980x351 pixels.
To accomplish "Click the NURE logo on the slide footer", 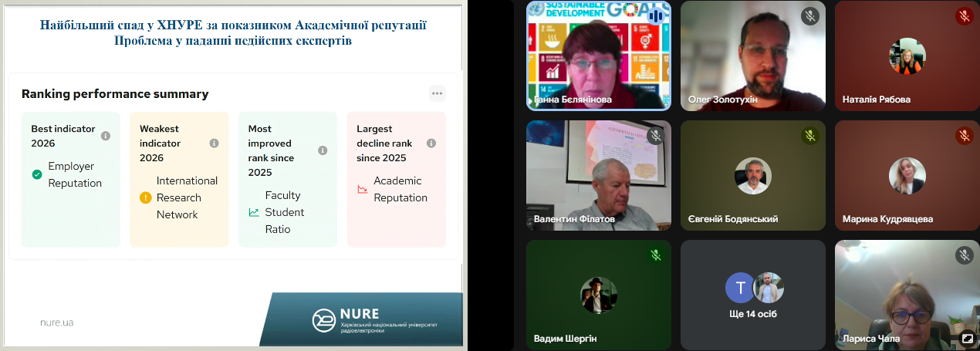I will pyautogui.click(x=323, y=320).
